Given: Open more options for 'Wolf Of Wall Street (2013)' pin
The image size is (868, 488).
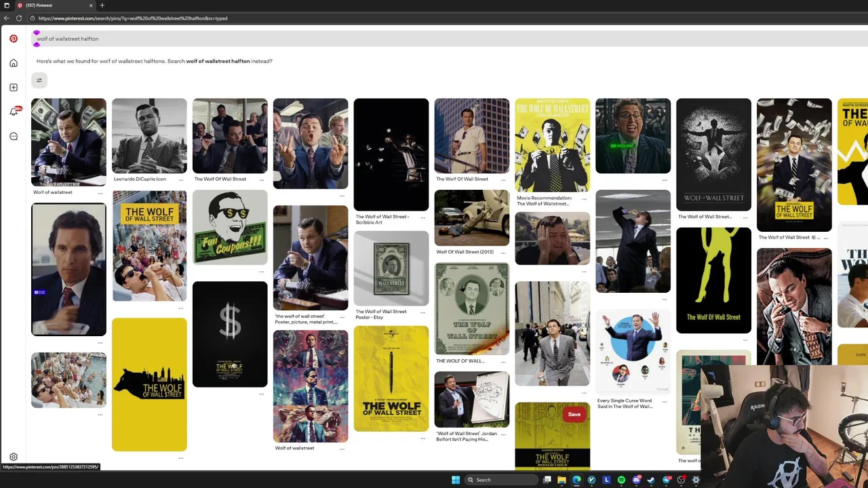Looking at the screenshot, I should (x=504, y=252).
